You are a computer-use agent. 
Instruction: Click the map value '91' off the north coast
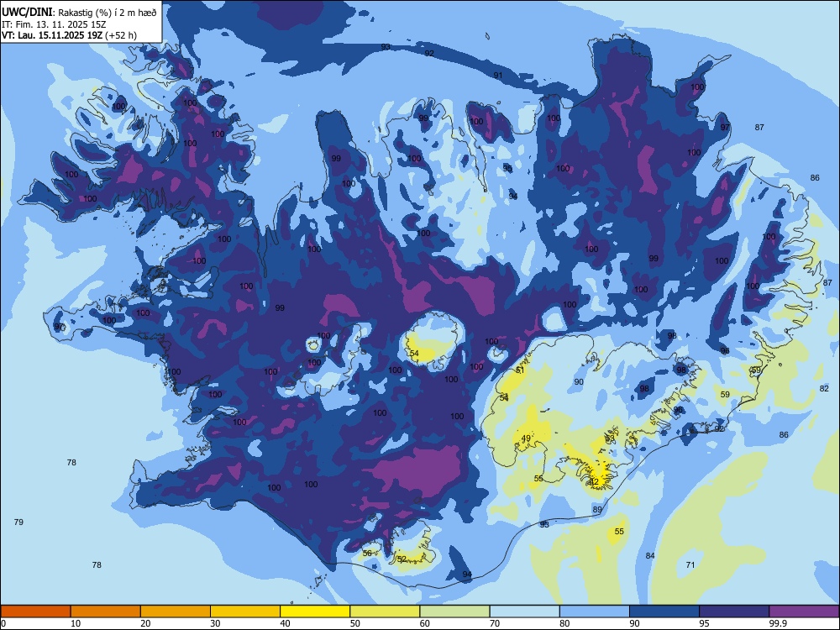click(498, 75)
